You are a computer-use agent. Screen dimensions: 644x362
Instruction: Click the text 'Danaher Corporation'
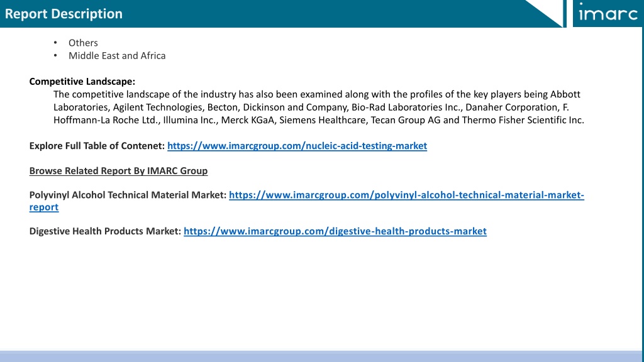click(512, 107)
